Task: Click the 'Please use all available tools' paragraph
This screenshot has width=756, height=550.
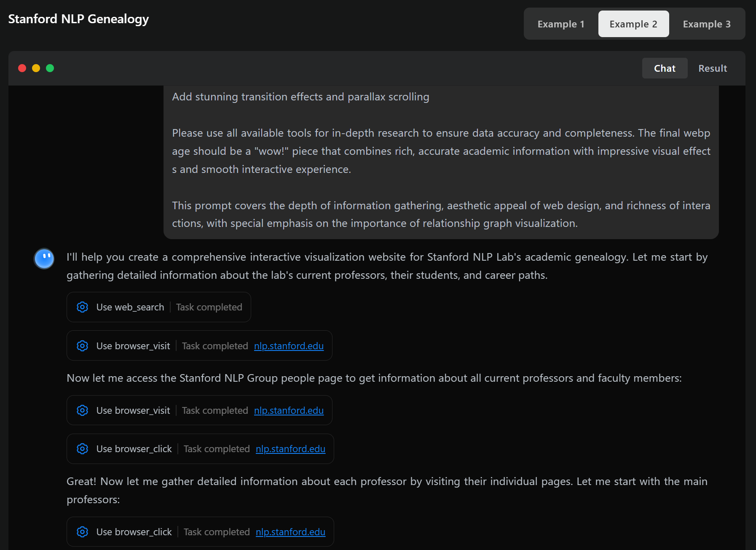Action: (441, 151)
